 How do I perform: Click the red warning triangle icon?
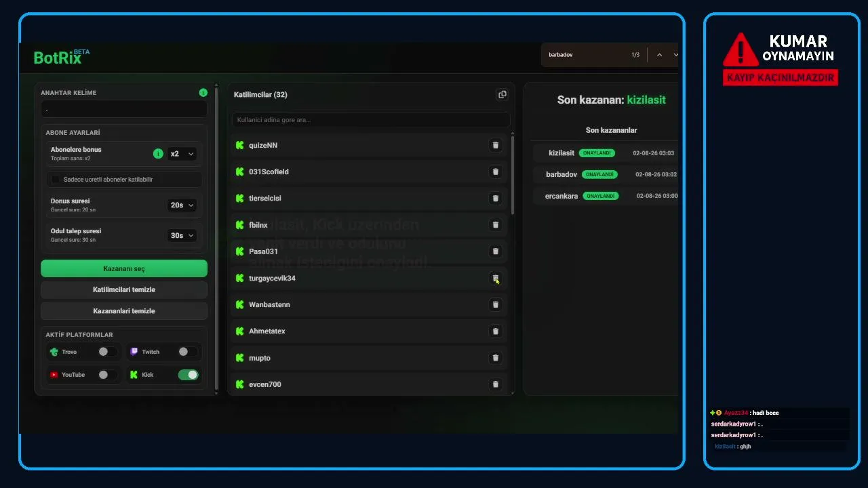tap(740, 50)
